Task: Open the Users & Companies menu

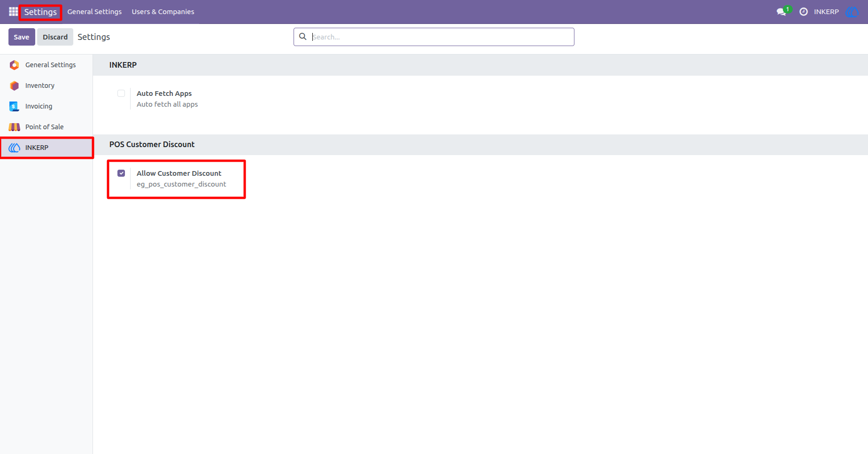Action: pos(163,12)
